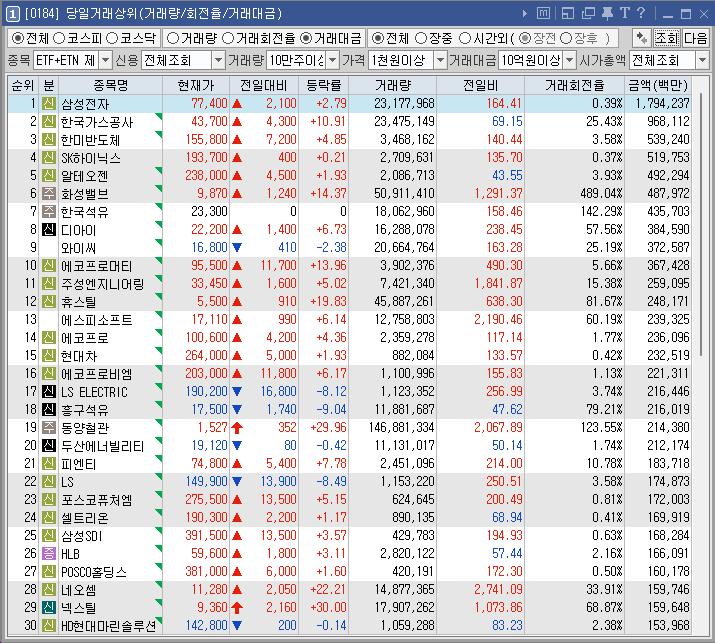This screenshot has width=715, height=643.
Task: Click the 주 badge in the 한국석유 row
Action: click(x=49, y=212)
